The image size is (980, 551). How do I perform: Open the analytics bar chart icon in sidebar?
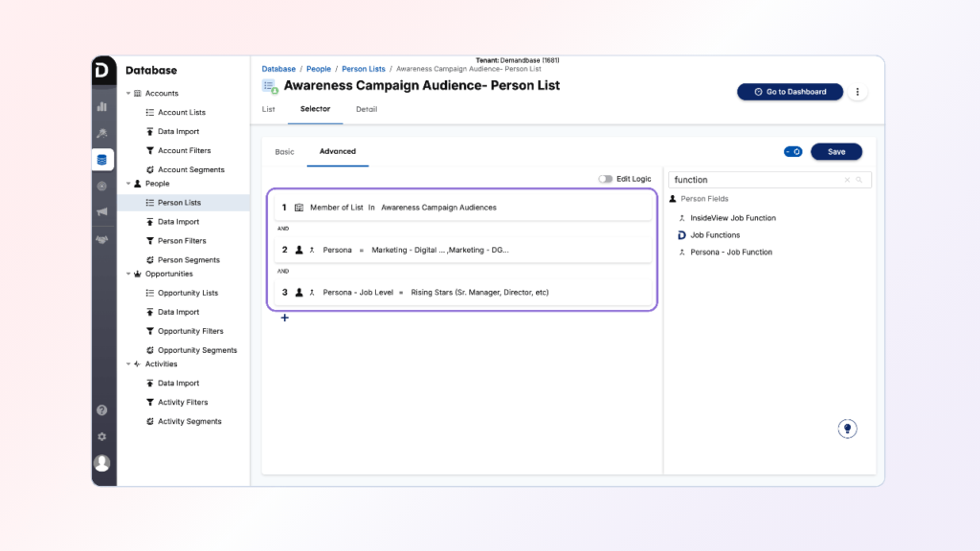tap(102, 106)
